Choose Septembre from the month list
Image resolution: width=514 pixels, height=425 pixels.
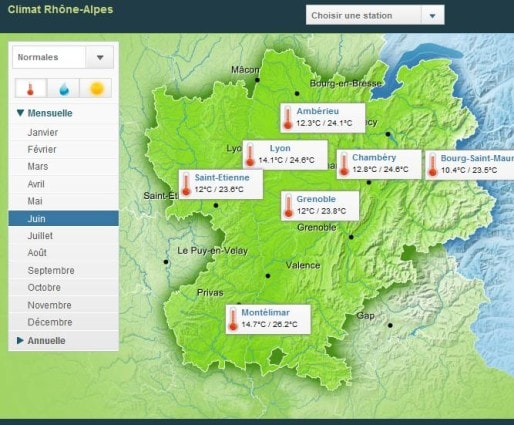(63, 270)
